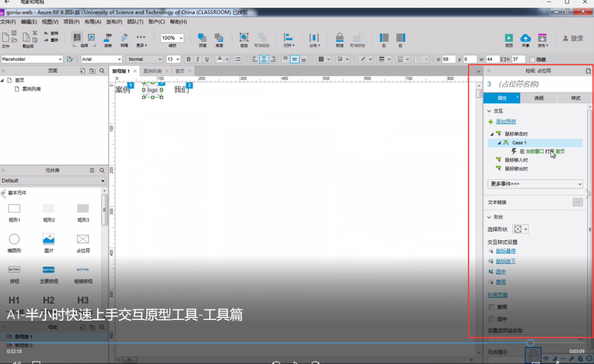Toggle italic formatting
Viewport: 594px width, 364px height.
coord(198,59)
